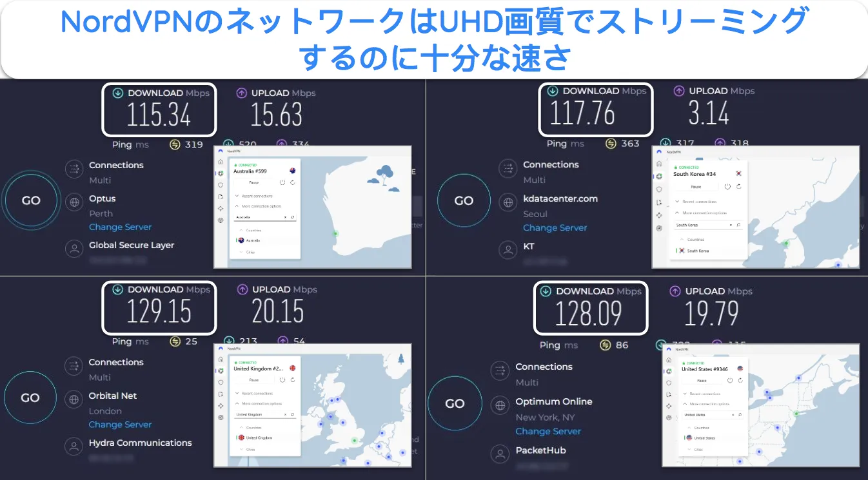Image resolution: width=868 pixels, height=480 pixels.
Task: Click GO button in the Seoul speed test
Action: click(464, 200)
